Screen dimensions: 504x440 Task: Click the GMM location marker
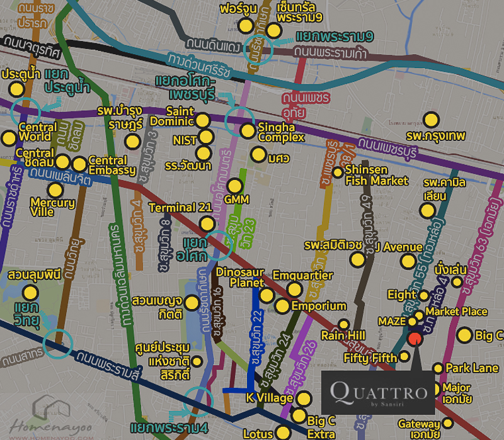(235, 186)
